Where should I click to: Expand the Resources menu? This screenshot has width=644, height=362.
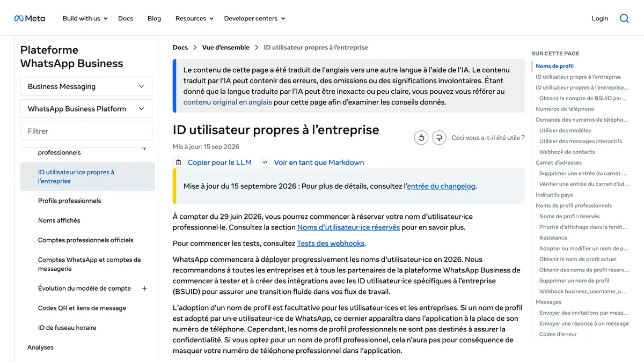pos(194,18)
